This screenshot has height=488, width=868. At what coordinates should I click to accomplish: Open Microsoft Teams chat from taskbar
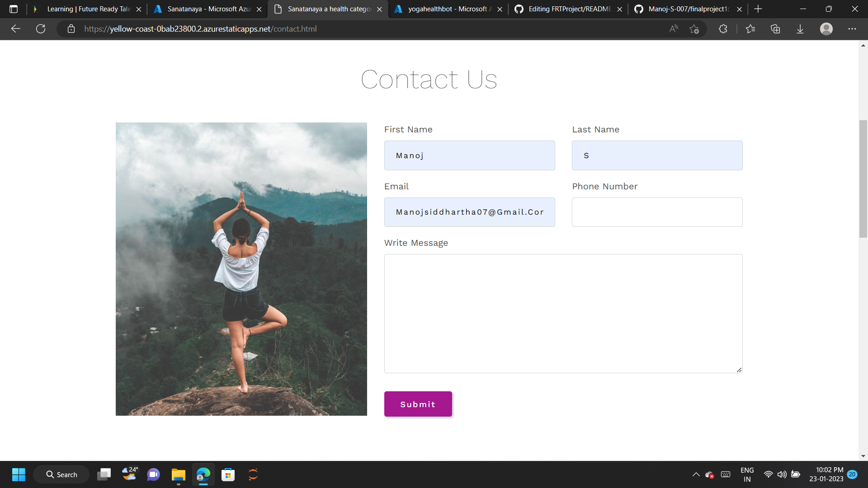pos(153,474)
